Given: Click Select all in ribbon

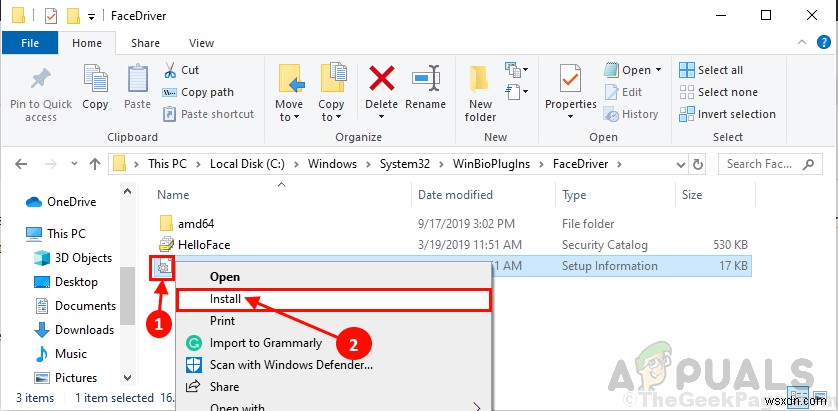Looking at the screenshot, I should click(x=711, y=70).
